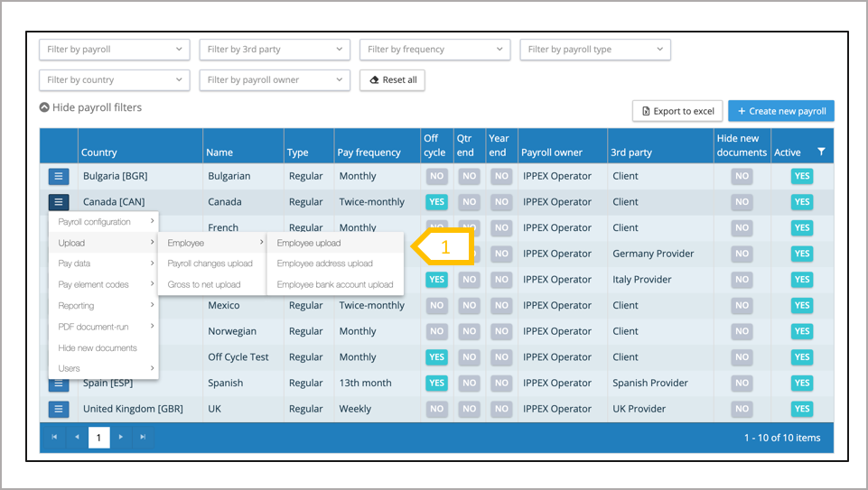
Task: Click the Create new payroll button
Action: coord(780,111)
